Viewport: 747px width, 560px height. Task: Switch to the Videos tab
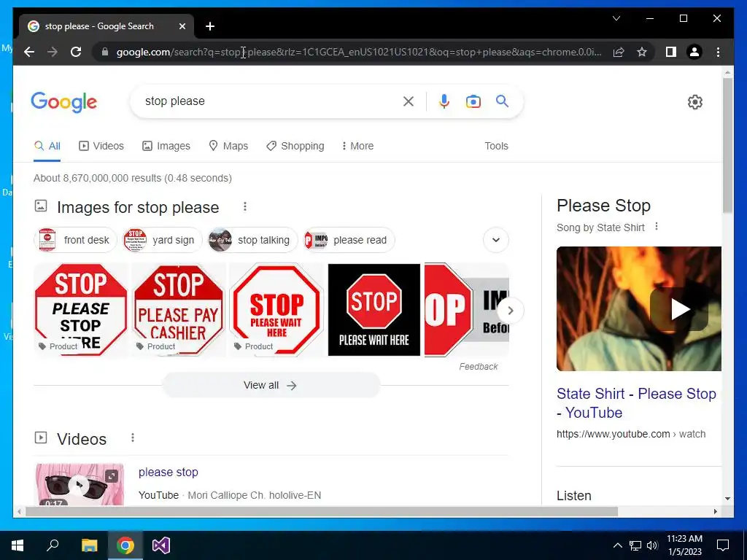(x=101, y=146)
